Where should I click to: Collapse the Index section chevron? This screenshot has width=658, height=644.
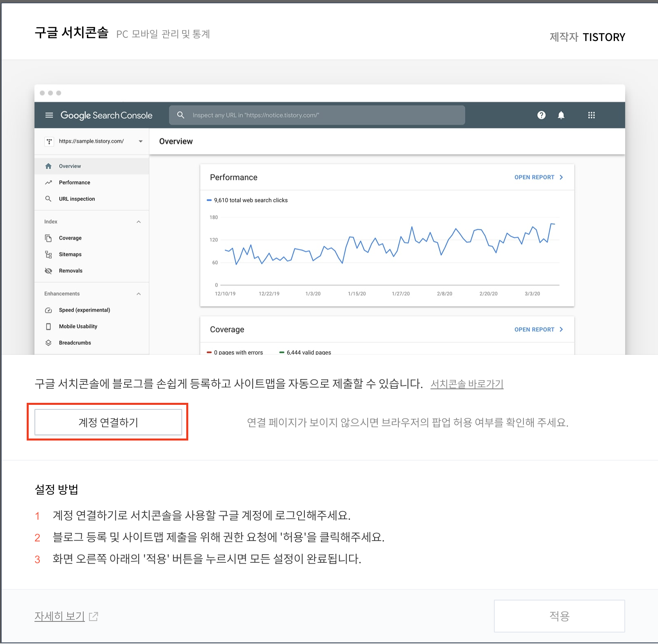(x=139, y=222)
